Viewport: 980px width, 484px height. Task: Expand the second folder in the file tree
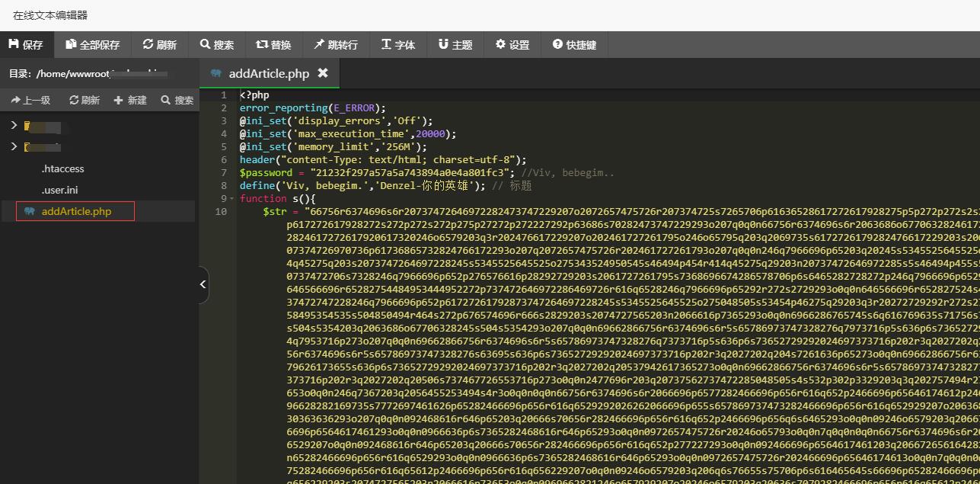pos(14,146)
